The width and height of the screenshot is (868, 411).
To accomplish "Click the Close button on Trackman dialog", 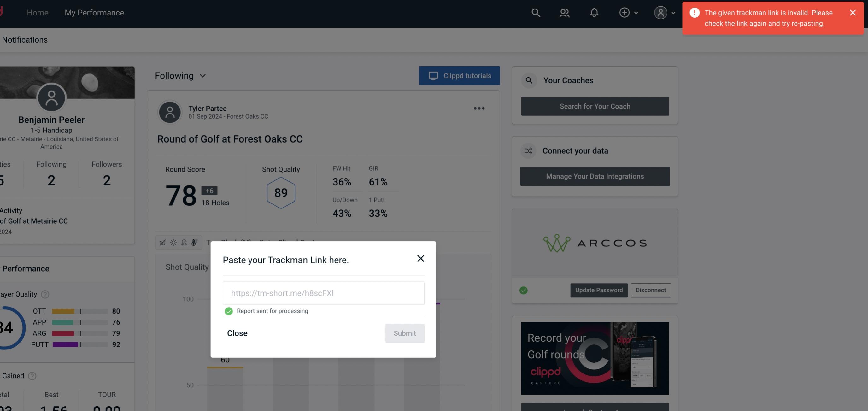I will click(x=237, y=333).
